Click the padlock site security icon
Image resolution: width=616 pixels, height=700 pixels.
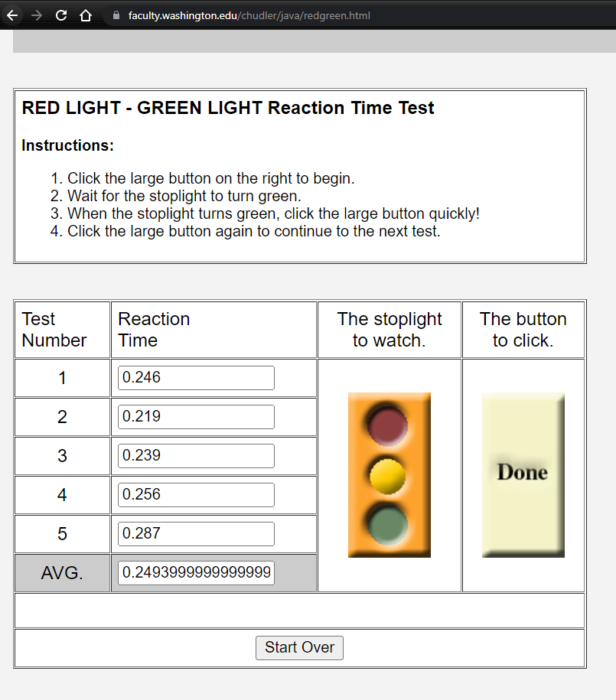(x=116, y=15)
